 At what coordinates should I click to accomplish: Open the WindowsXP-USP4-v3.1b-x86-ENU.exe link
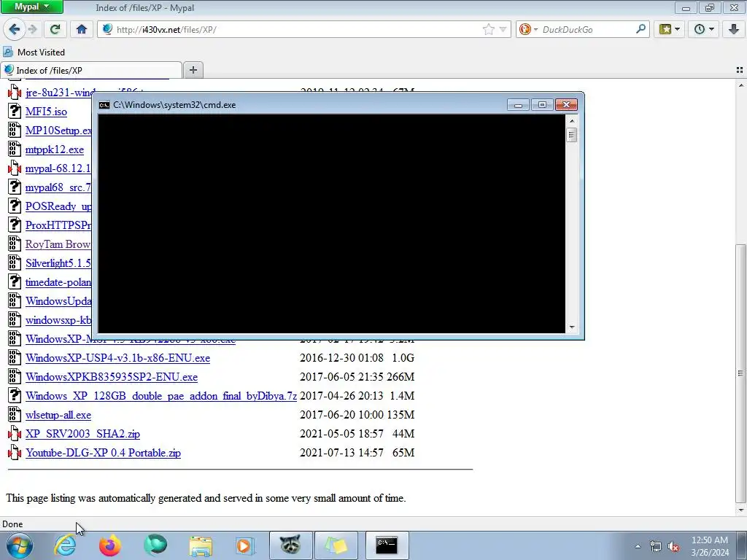[117, 358]
